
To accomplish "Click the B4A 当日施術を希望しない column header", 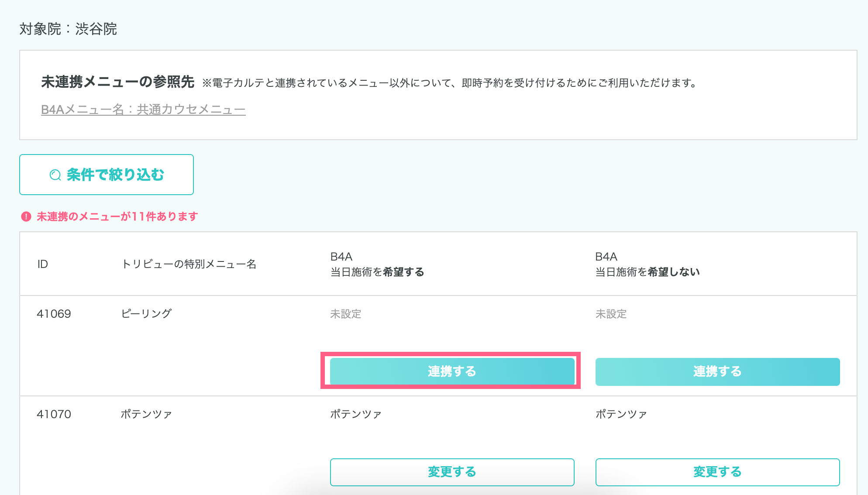I will (x=647, y=264).
